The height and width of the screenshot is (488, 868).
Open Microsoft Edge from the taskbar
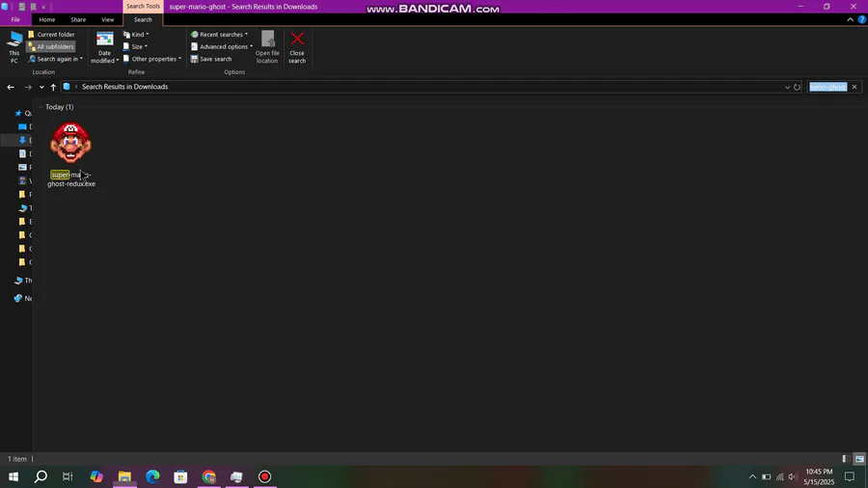pos(152,476)
